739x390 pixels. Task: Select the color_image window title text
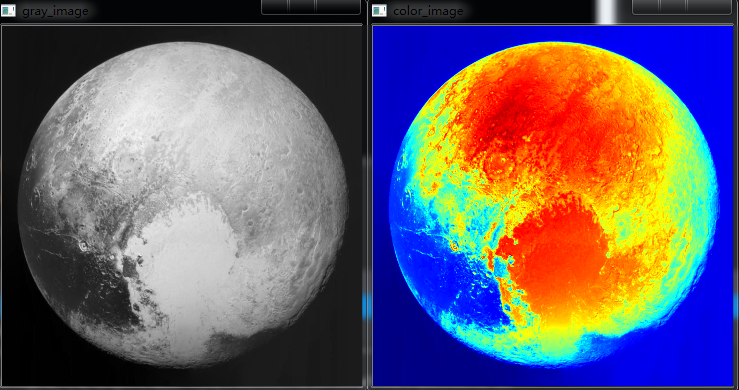(x=428, y=11)
